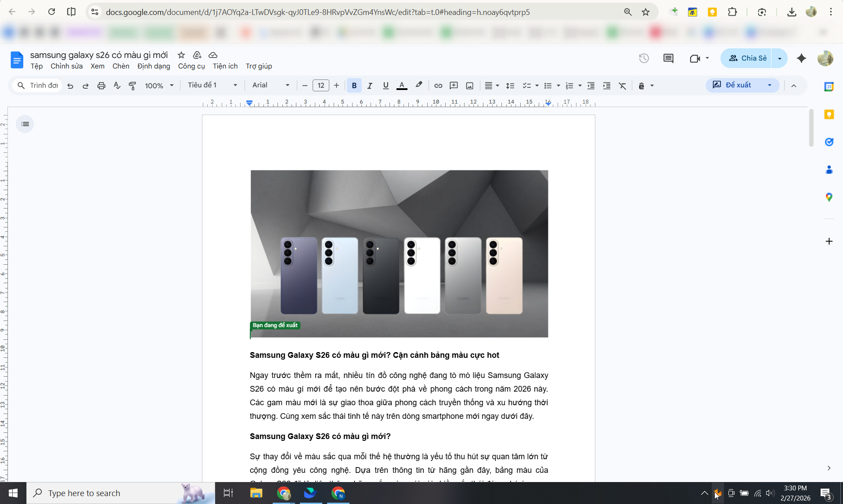Expand Đề xuất editing mode dropdown

click(770, 85)
